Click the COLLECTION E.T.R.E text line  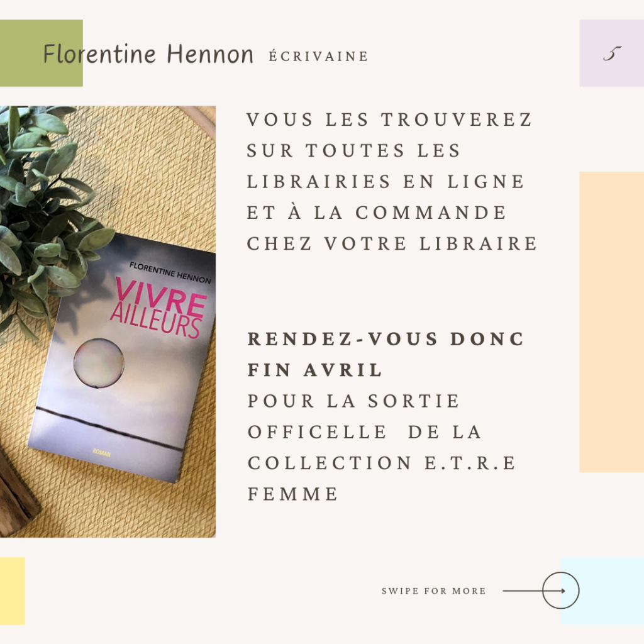pyautogui.click(x=382, y=463)
